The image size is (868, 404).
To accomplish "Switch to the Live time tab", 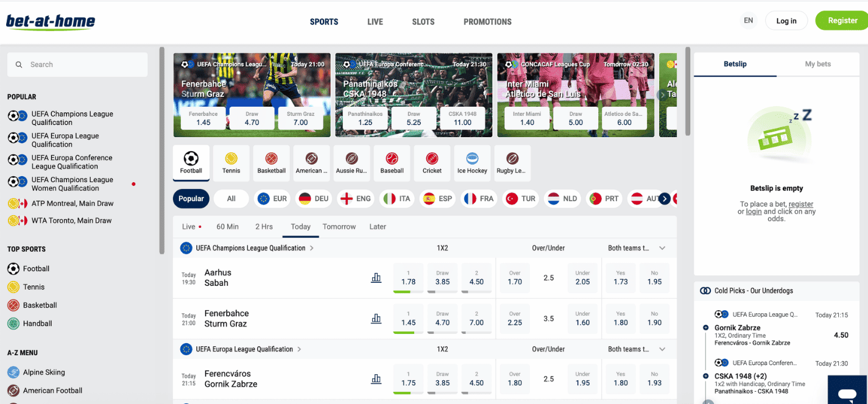I will click(x=192, y=227).
